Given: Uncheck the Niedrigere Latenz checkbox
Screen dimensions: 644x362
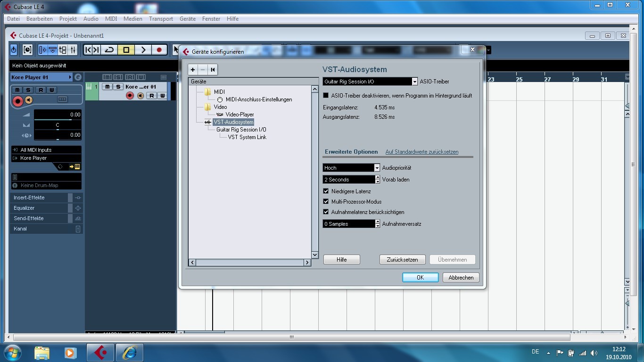Looking at the screenshot, I should tap(326, 191).
